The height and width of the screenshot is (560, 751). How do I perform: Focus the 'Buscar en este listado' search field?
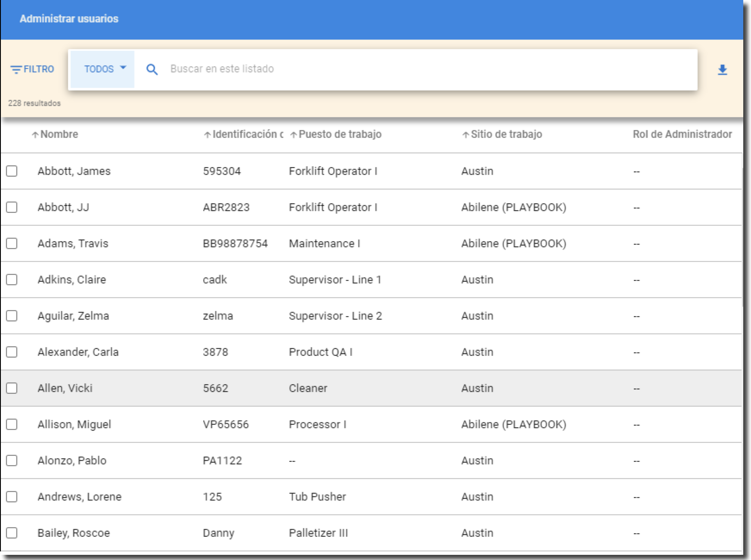pyautogui.click(x=388, y=69)
